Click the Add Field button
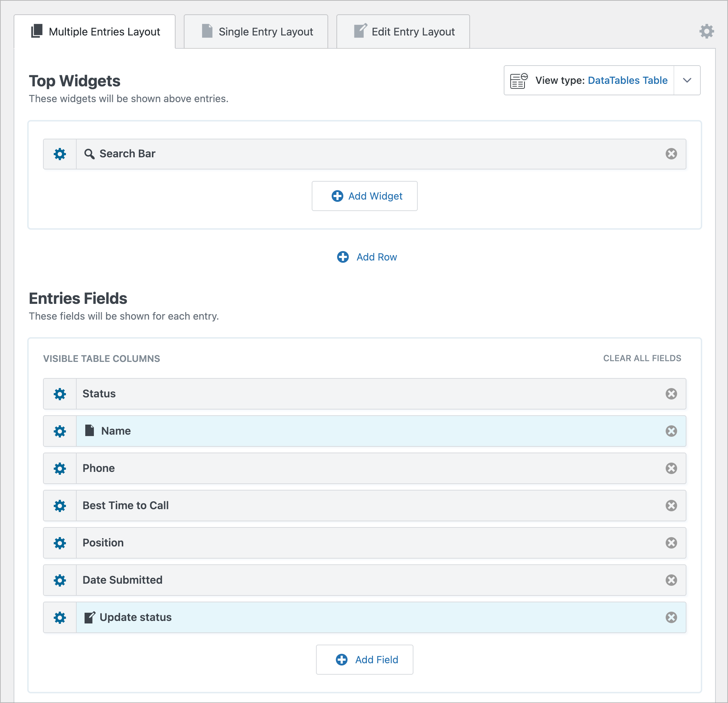This screenshot has height=703, width=728. [364, 660]
